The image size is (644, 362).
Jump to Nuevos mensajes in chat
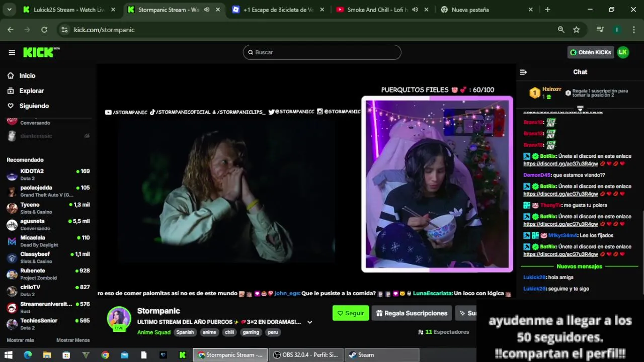coord(579,266)
